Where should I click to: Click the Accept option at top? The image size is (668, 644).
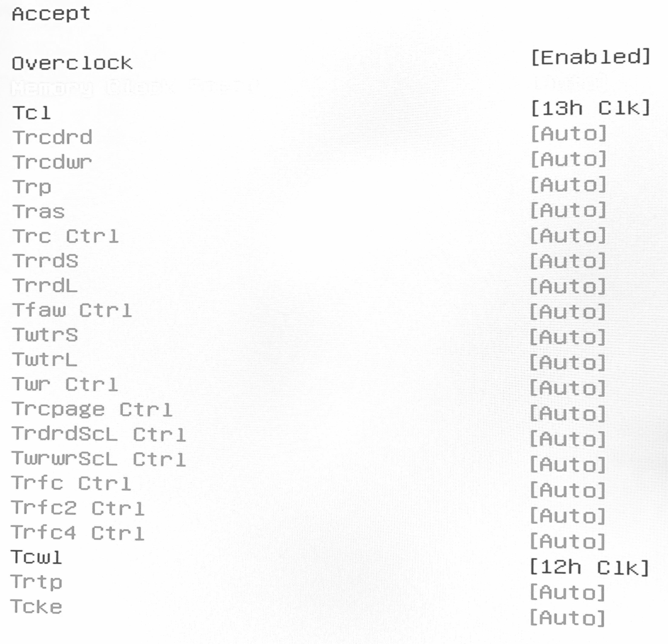point(51,14)
